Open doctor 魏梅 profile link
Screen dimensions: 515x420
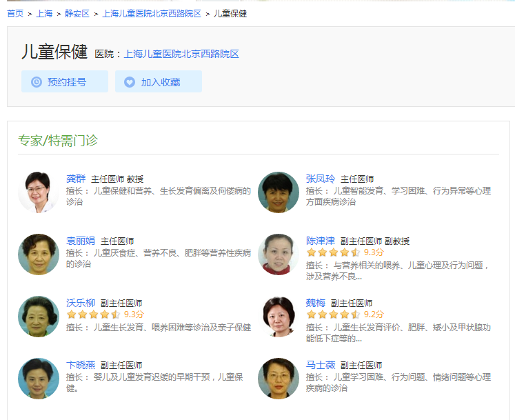(x=316, y=303)
